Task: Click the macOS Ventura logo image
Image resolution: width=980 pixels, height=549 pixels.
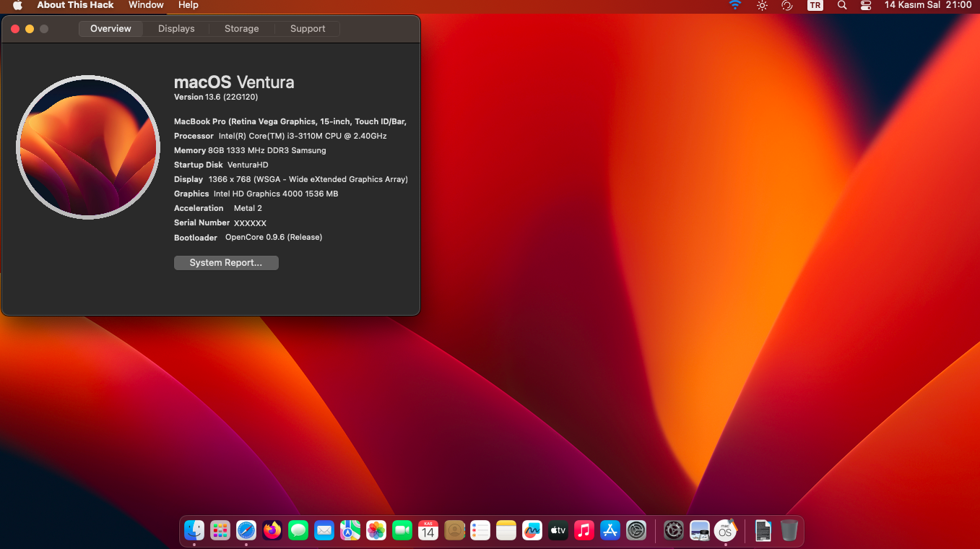Action: (88, 147)
